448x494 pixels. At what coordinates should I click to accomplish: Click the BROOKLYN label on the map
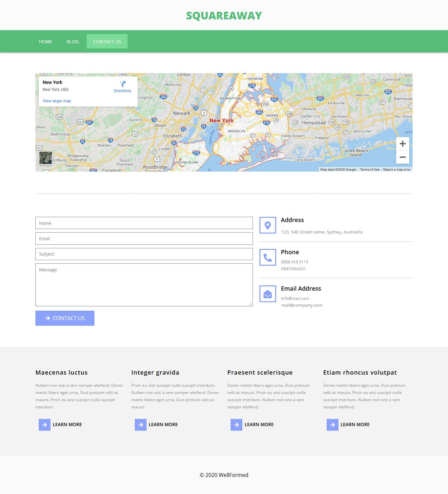pos(236,131)
